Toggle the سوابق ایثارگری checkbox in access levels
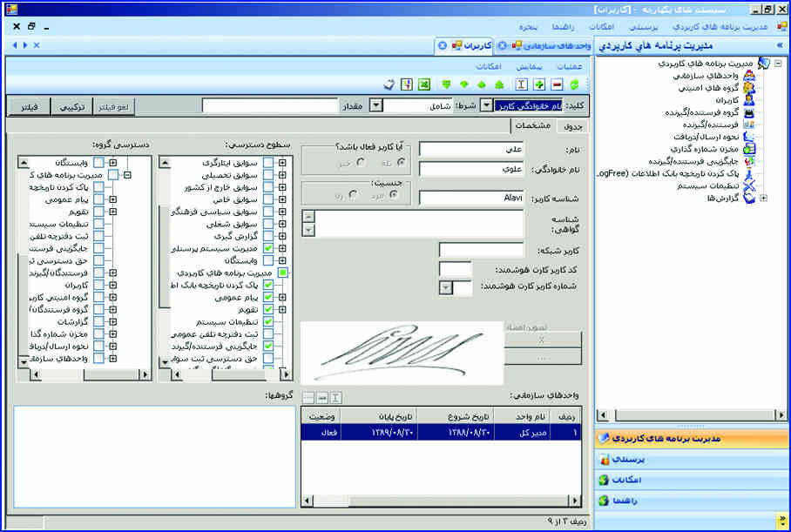791x532 pixels. pos(268,162)
